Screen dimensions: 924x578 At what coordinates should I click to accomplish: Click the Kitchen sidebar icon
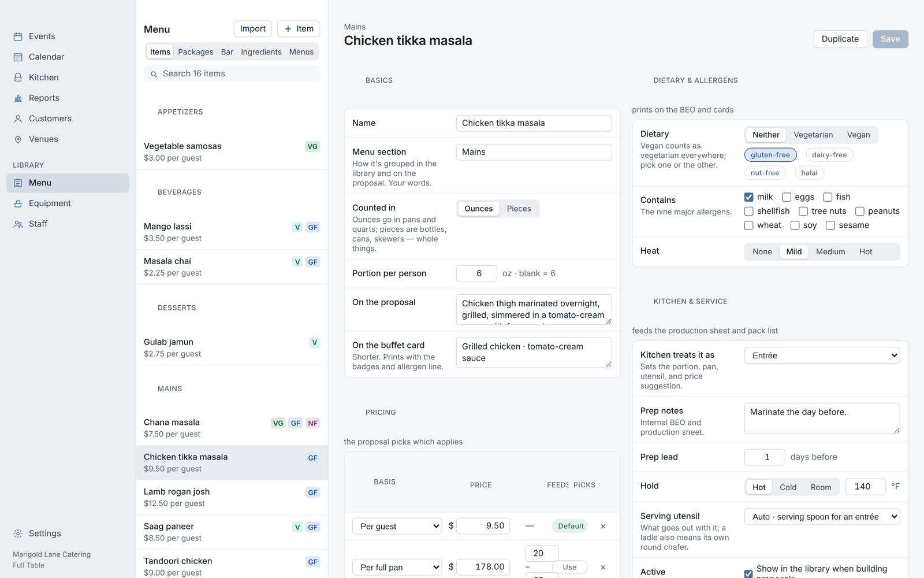coord(18,77)
